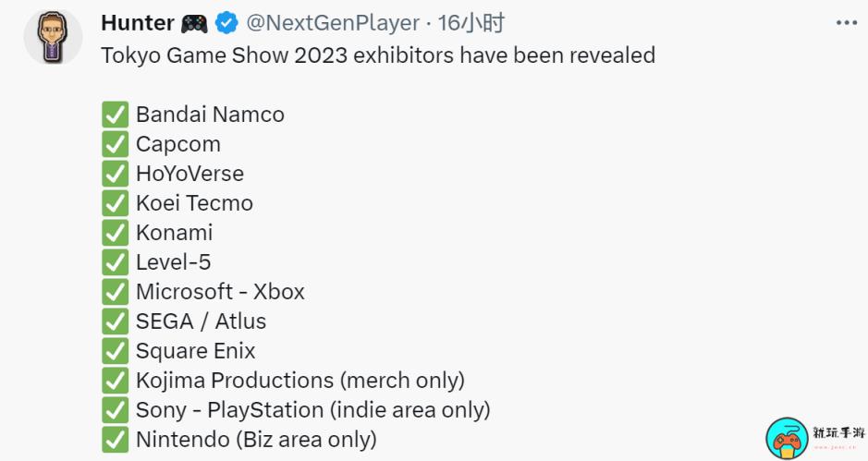
Task: Click the Hunter display name
Action: (x=138, y=23)
